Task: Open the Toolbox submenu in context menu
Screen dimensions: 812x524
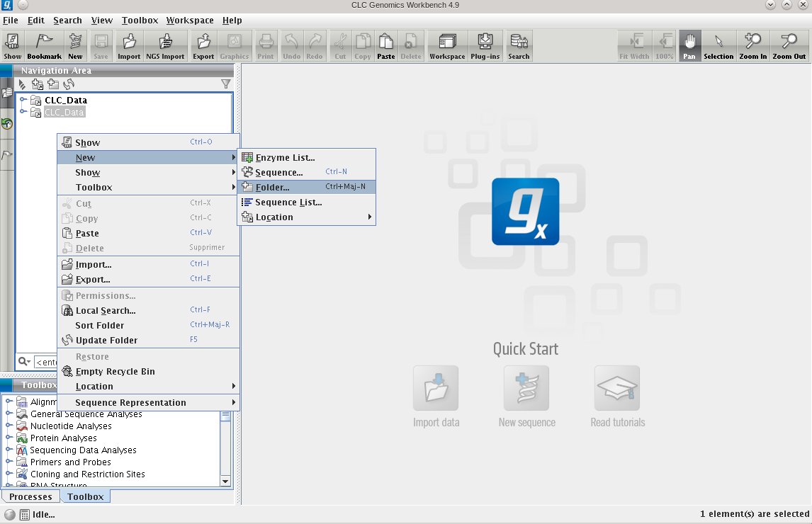Action: (x=148, y=187)
